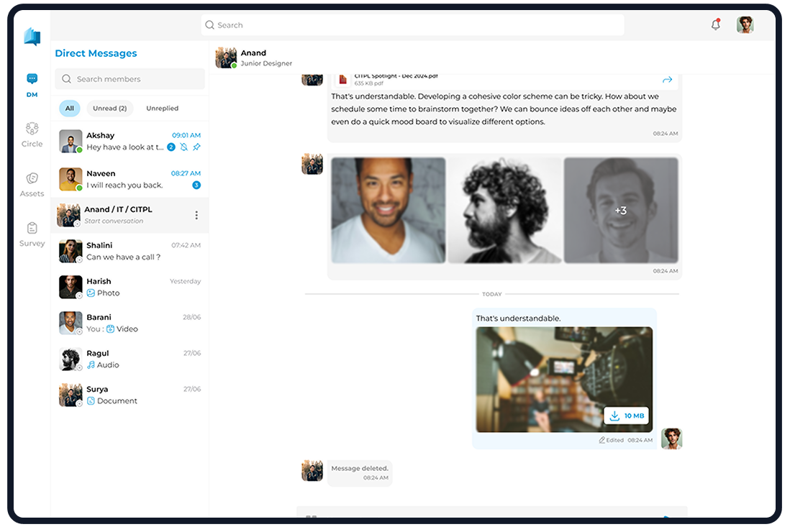Click the muted bell icon on Akshay chat
This screenshot has width=790, height=532.
pos(184,147)
